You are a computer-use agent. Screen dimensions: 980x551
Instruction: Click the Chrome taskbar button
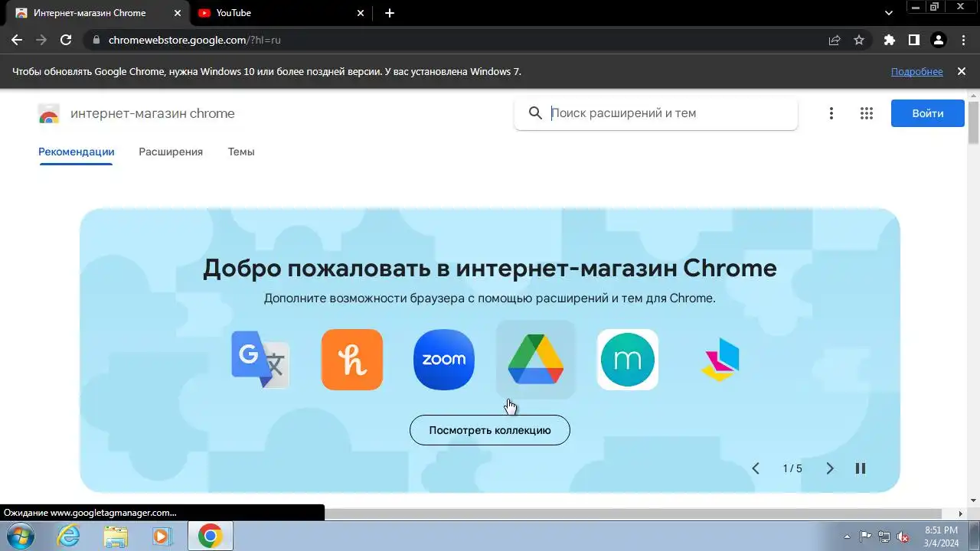(x=211, y=536)
